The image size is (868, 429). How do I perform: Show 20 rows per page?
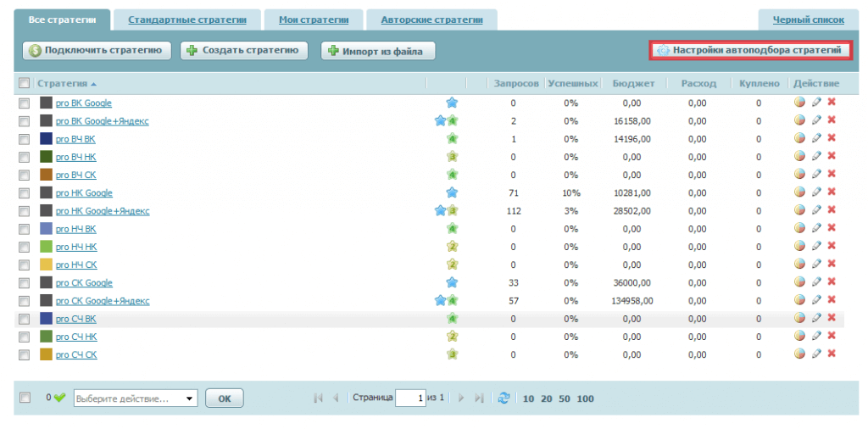coord(547,398)
